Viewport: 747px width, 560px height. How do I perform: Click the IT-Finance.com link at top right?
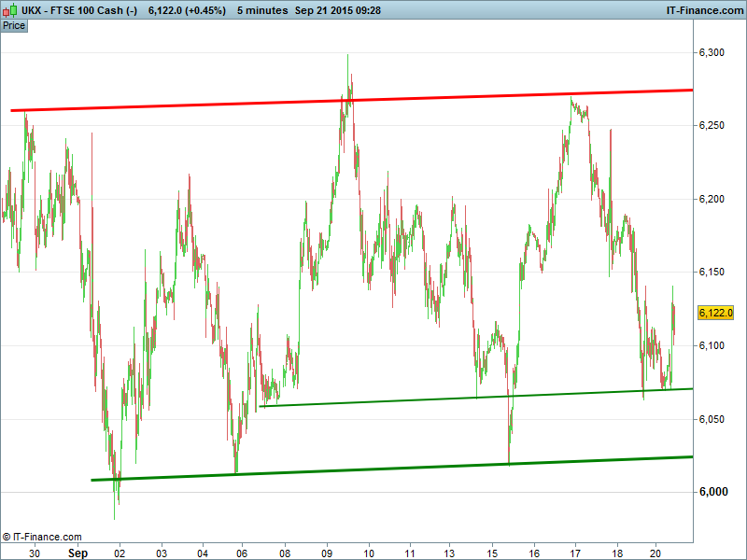pos(704,9)
